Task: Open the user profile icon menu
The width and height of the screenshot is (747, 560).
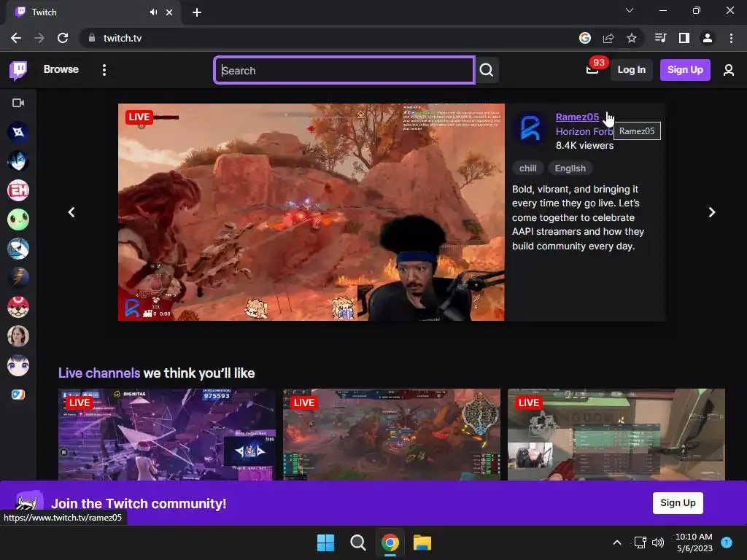Action: pyautogui.click(x=729, y=70)
